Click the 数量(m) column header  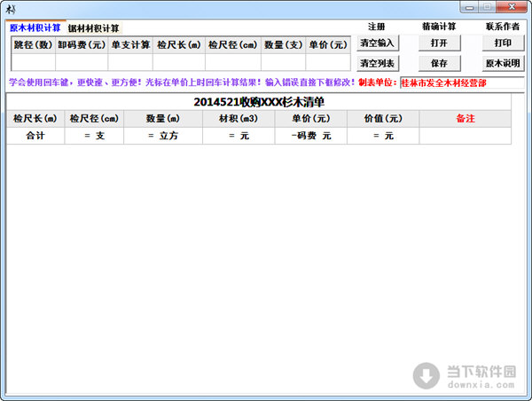(x=163, y=119)
